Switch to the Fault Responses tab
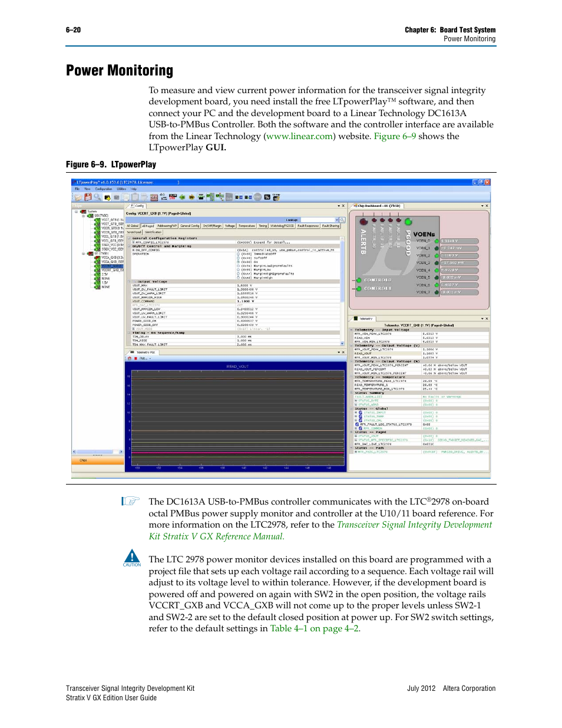This screenshot has width=562, height=728. click(308, 226)
